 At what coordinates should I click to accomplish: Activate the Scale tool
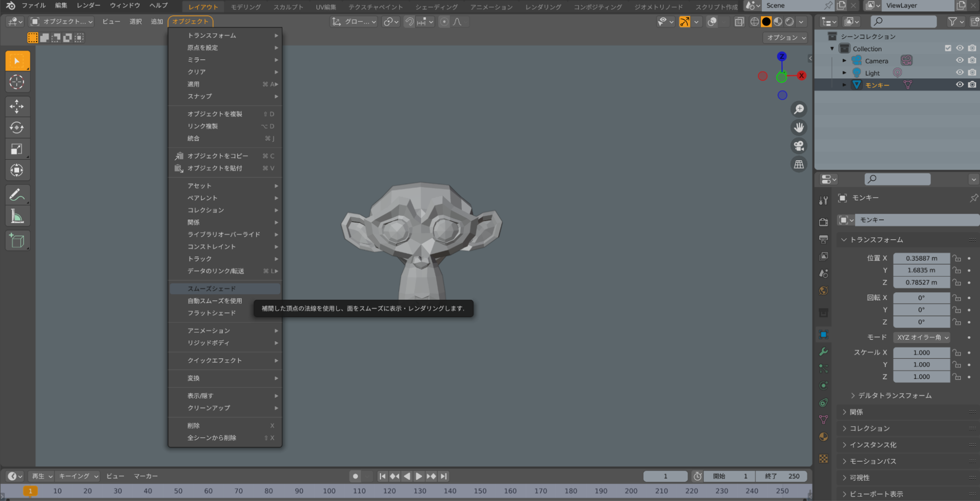click(17, 149)
